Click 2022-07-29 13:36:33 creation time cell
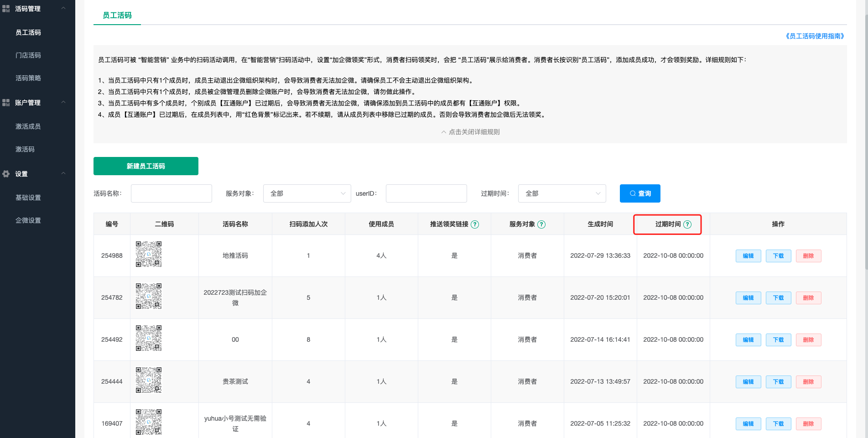 click(x=600, y=256)
